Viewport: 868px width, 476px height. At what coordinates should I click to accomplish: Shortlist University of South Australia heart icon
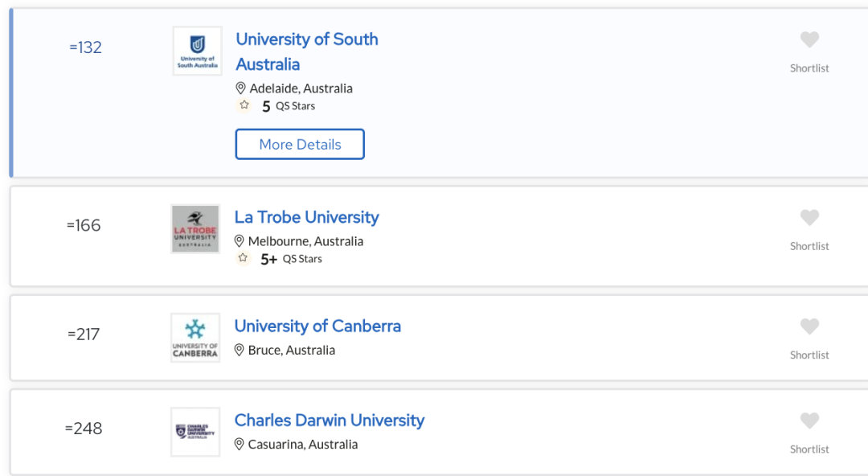coord(809,39)
